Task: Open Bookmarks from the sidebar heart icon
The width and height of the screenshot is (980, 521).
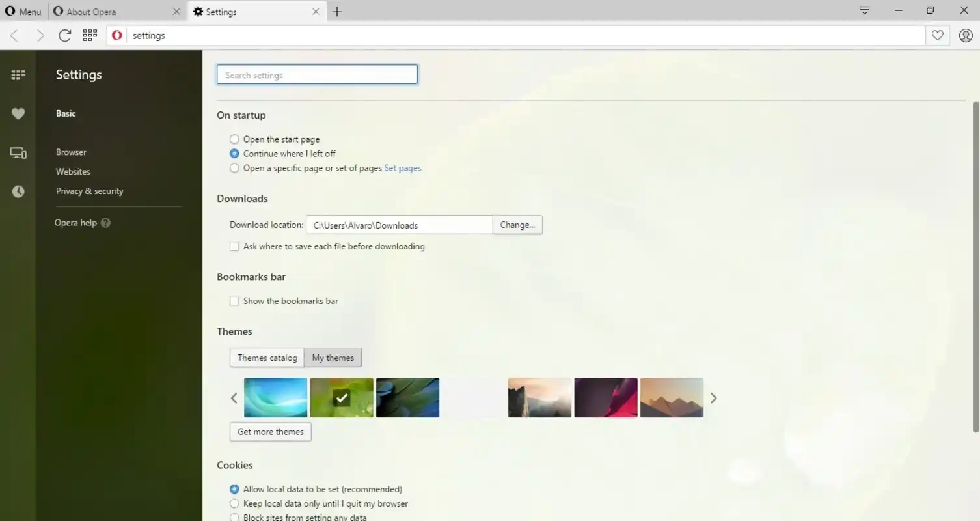Action: coord(18,114)
